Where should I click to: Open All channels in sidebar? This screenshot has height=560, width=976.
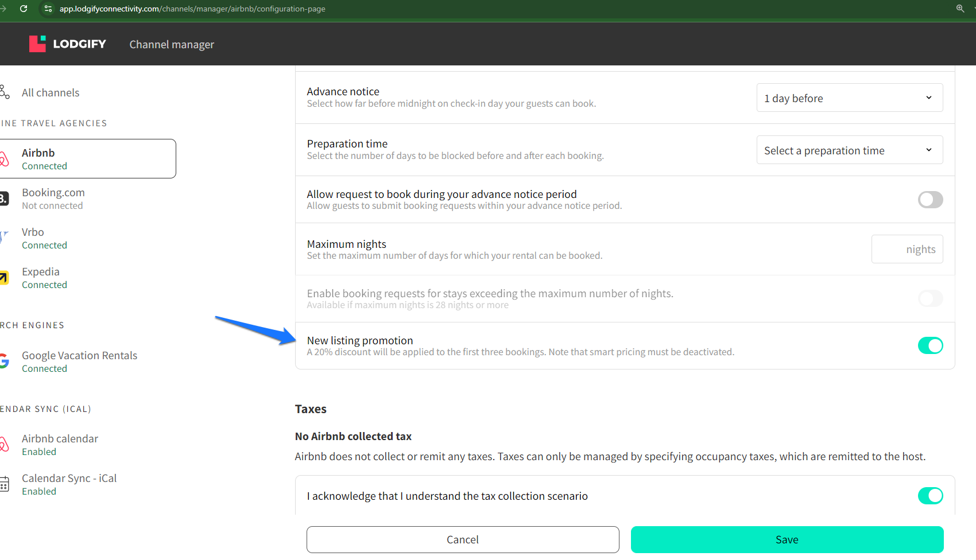click(51, 92)
